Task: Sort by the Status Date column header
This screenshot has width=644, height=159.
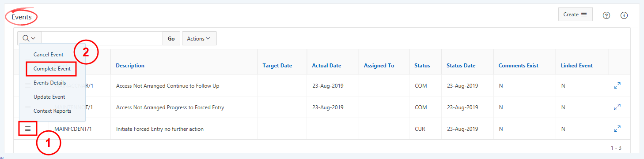Action: pos(461,66)
